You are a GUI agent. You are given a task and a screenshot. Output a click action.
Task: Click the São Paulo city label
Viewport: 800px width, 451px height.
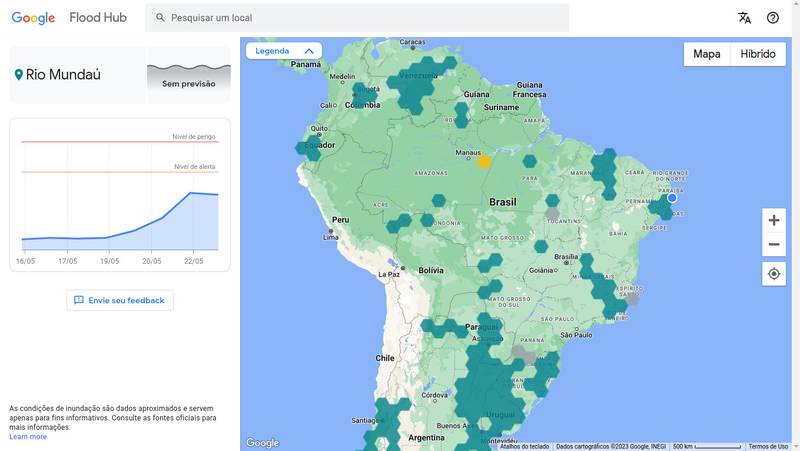577,335
